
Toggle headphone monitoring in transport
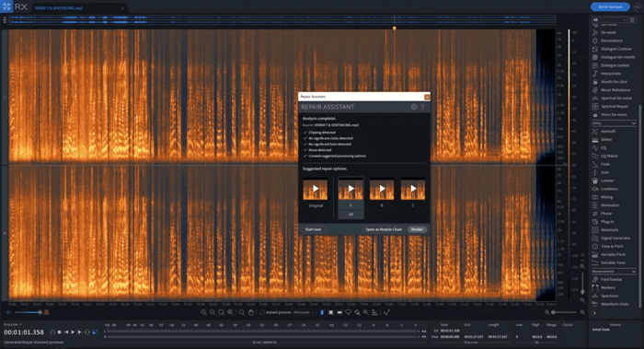point(52,332)
